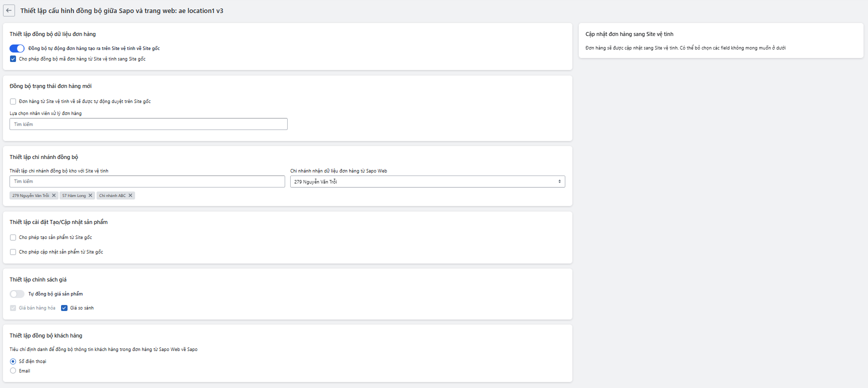This screenshot has height=388, width=868.
Task: Click the staff selection search field
Action: (148, 124)
